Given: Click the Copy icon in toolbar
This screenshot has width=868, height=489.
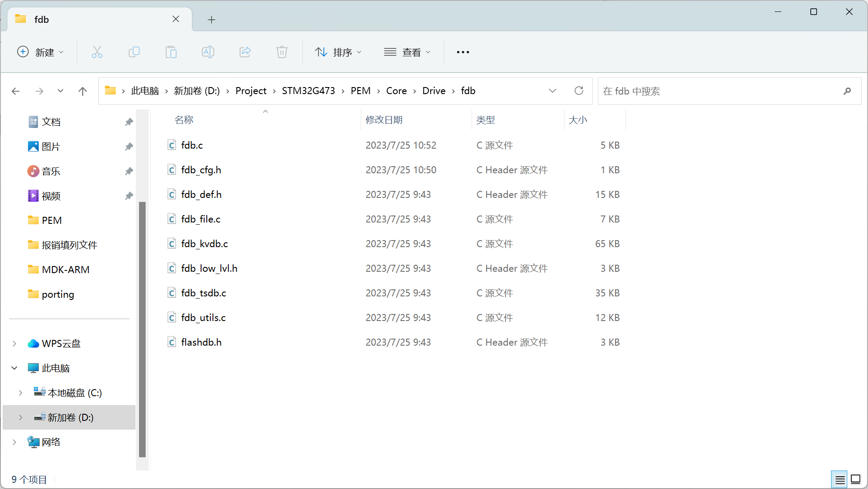Looking at the screenshot, I should pos(134,52).
